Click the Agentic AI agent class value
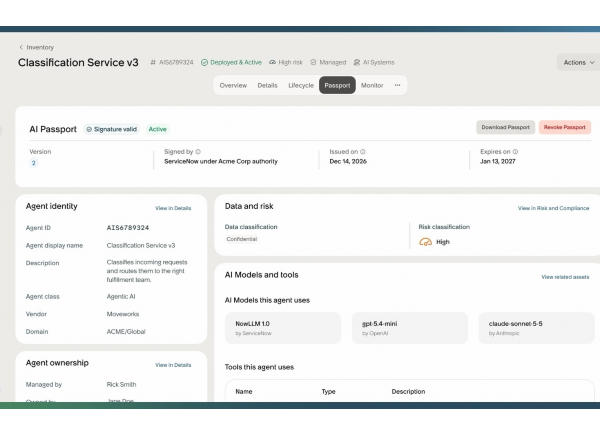600x433 pixels. click(121, 296)
